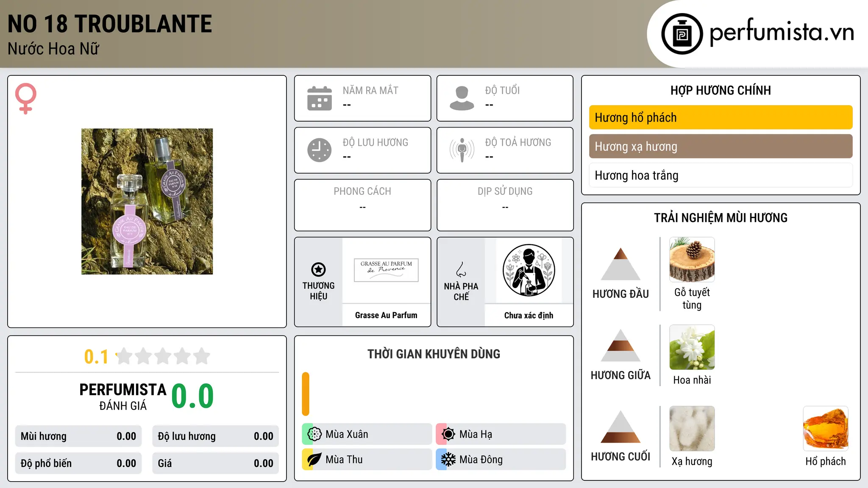Click the five-star rating row
This screenshot has width=868, height=488.
click(x=163, y=356)
